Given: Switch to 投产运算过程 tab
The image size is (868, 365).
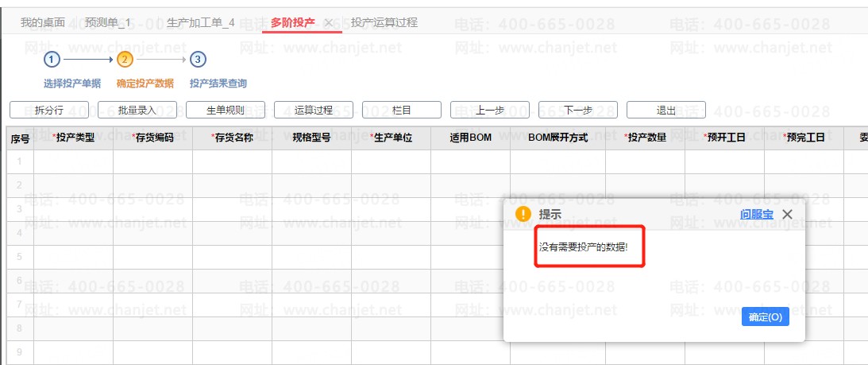Looking at the screenshot, I should point(384,23).
